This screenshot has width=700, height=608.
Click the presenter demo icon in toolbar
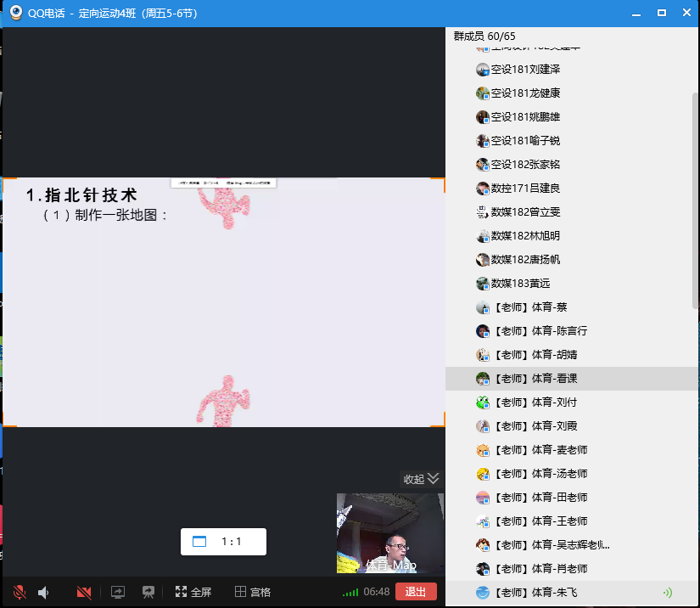[148, 592]
